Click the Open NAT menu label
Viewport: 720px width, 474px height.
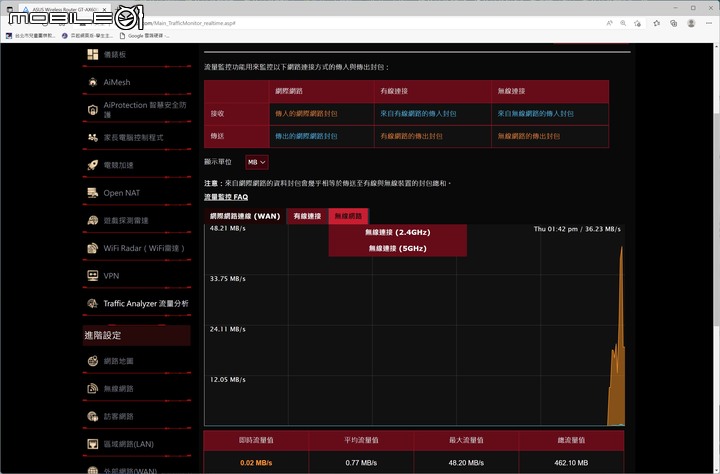pyautogui.click(x=122, y=193)
